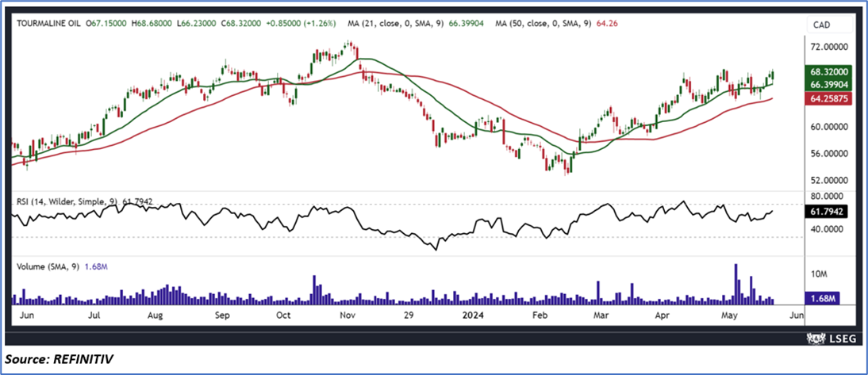Click the +0.85000 (+1.26%) change value
868x375 pixels.
pyautogui.click(x=301, y=24)
